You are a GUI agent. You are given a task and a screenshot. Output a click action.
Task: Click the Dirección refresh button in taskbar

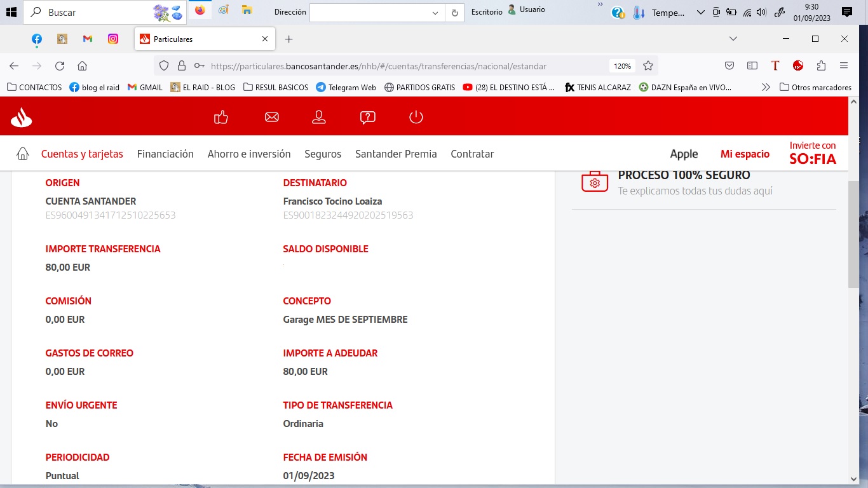pos(454,13)
